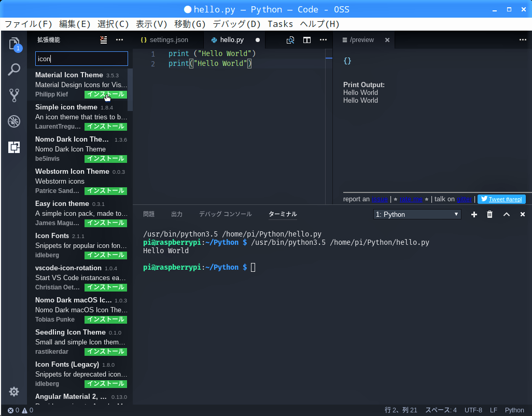Select terminal from '1: Python' dropdown

(417, 214)
